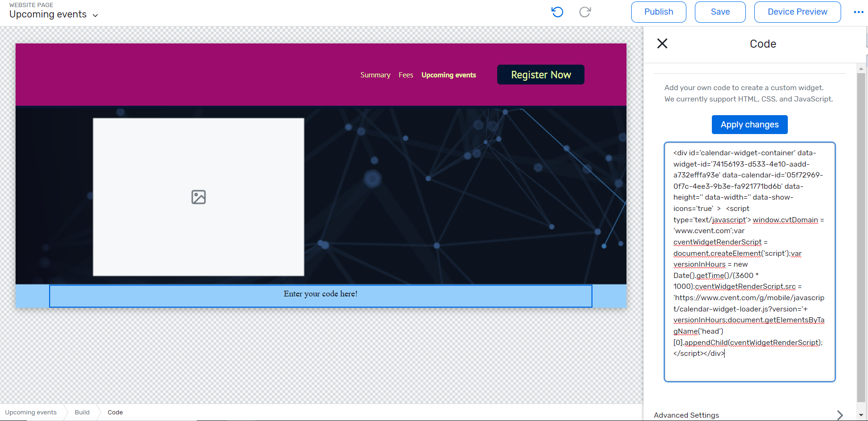868x421 pixels.
Task: Open the three-dot more options menu
Action: [x=859, y=12]
